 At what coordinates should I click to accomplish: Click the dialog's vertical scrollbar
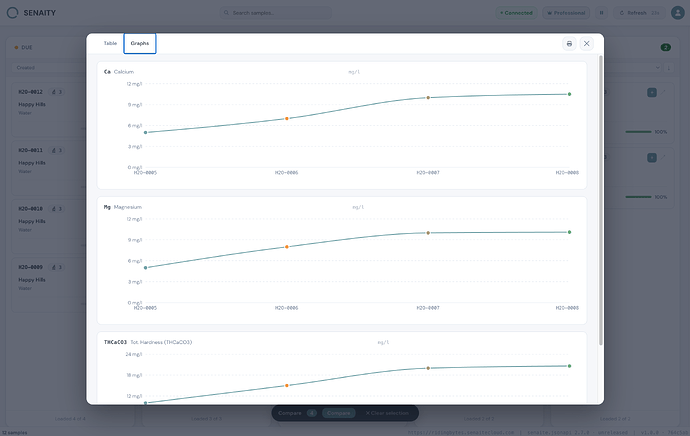click(x=601, y=200)
